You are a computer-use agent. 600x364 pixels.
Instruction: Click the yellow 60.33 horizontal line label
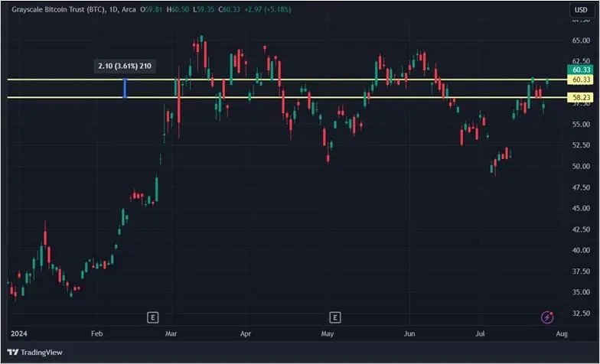point(581,80)
